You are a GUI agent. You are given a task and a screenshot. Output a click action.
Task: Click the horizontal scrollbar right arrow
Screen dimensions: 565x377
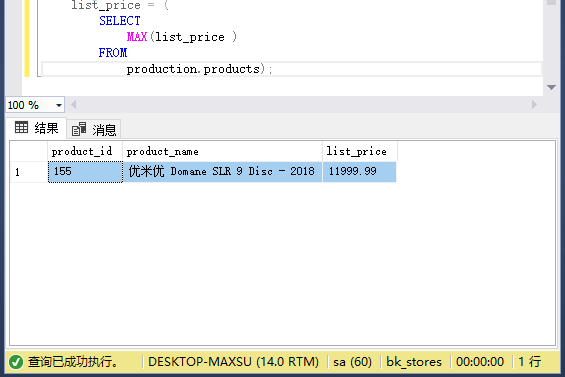point(534,105)
